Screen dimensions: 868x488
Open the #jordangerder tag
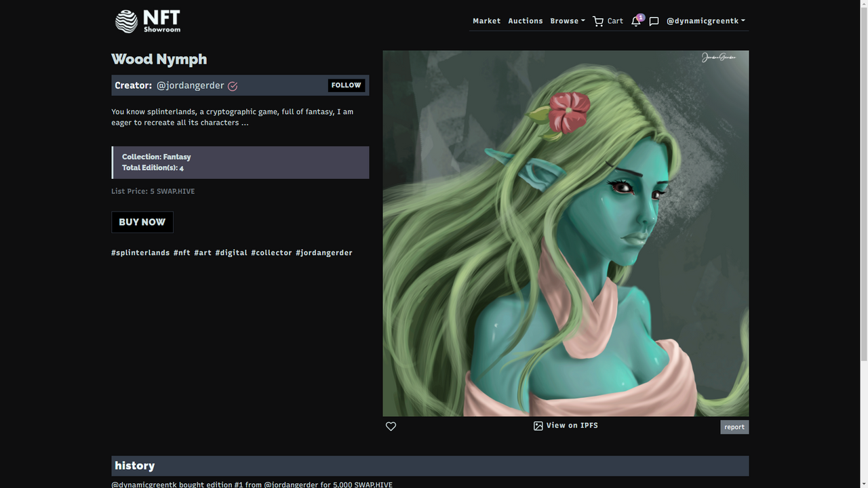[x=324, y=253]
